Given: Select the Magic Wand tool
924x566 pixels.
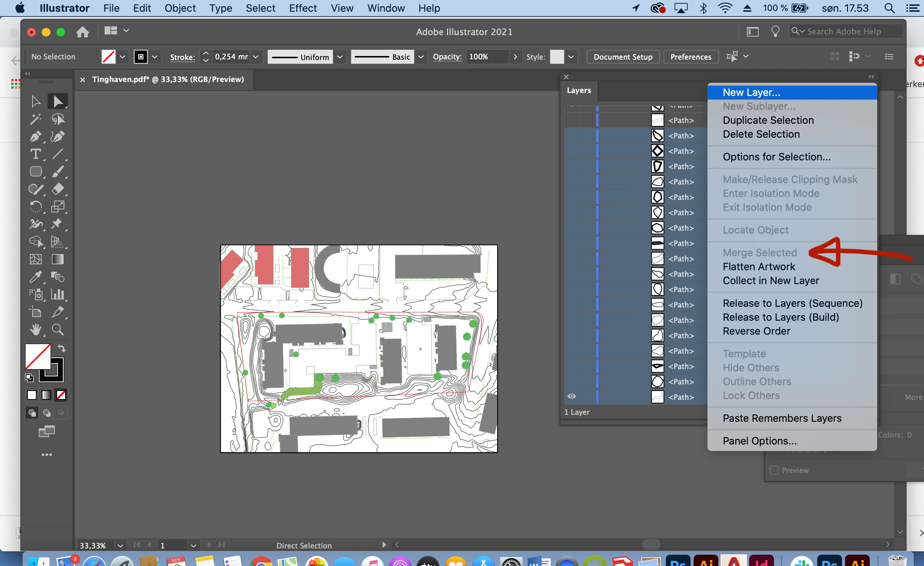Looking at the screenshot, I should (35, 119).
